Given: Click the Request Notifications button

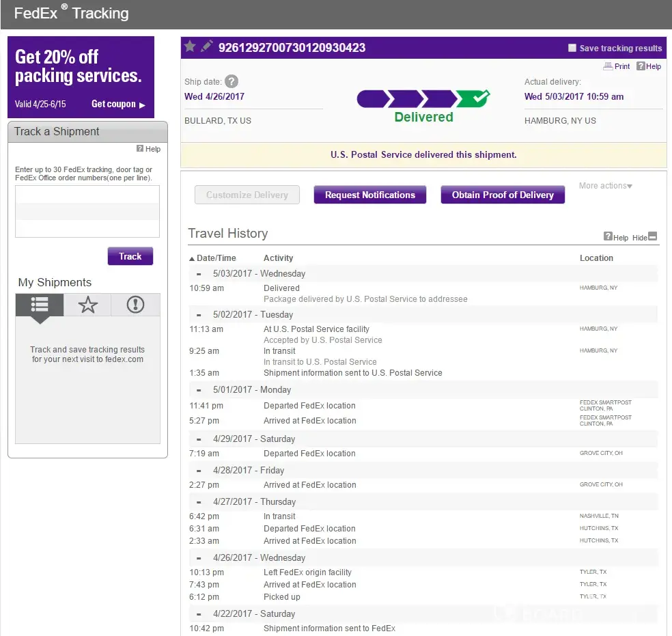Looking at the screenshot, I should point(369,195).
